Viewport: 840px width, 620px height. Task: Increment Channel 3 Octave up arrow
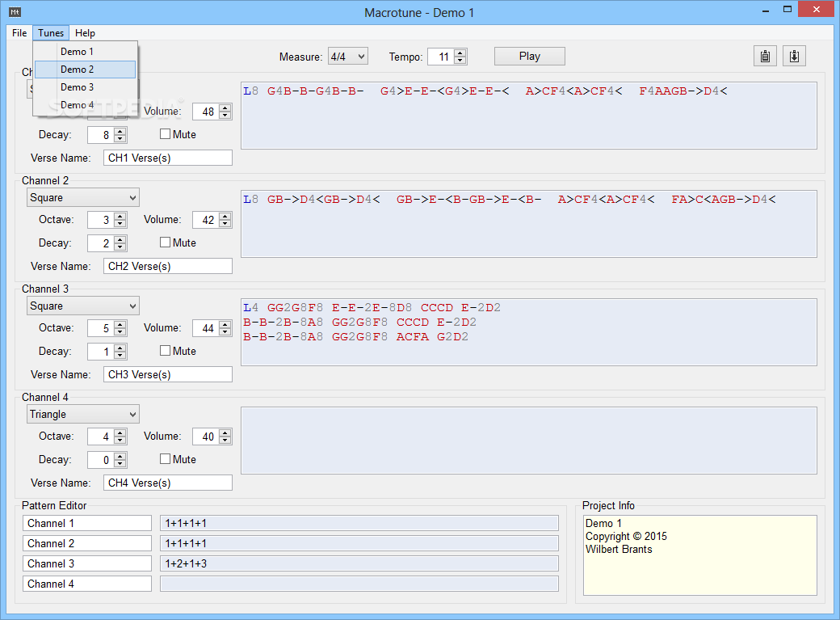(120, 324)
